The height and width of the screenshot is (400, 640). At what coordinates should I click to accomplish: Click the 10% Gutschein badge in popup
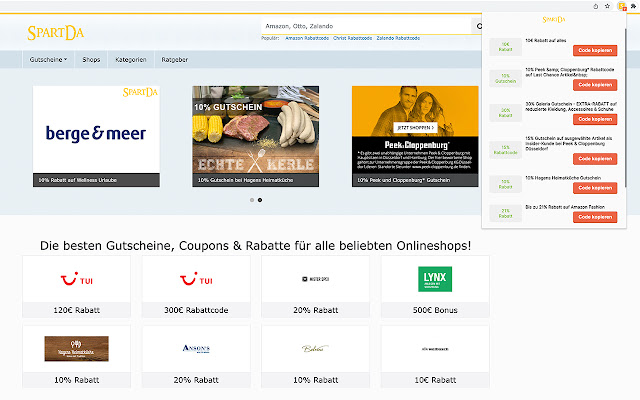click(505, 78)
